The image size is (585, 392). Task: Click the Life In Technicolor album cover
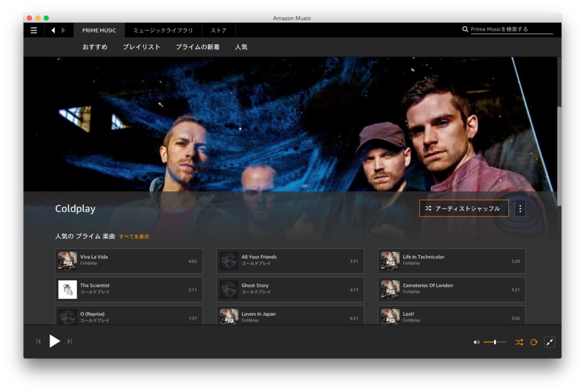[x=390, y=261]
